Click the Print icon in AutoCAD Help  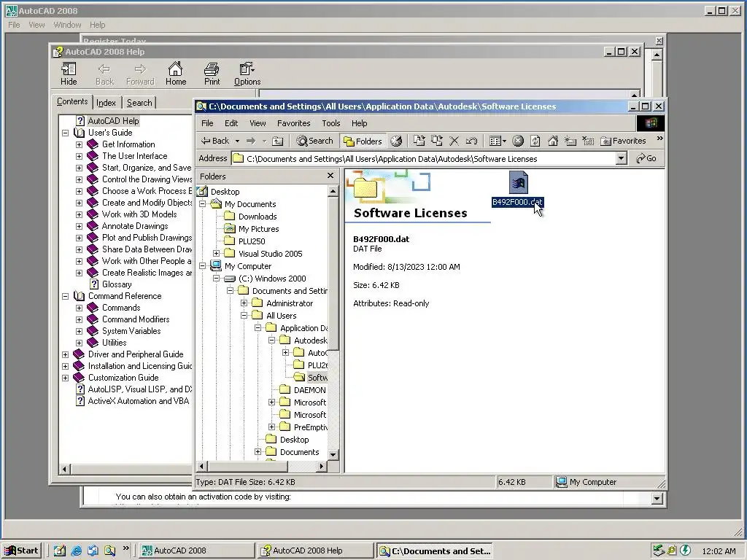[212, 74]
